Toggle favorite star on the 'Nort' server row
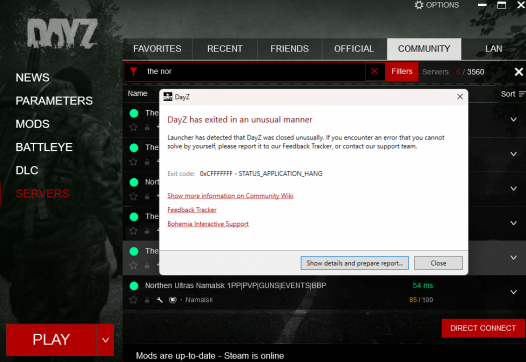 point(133,196)
